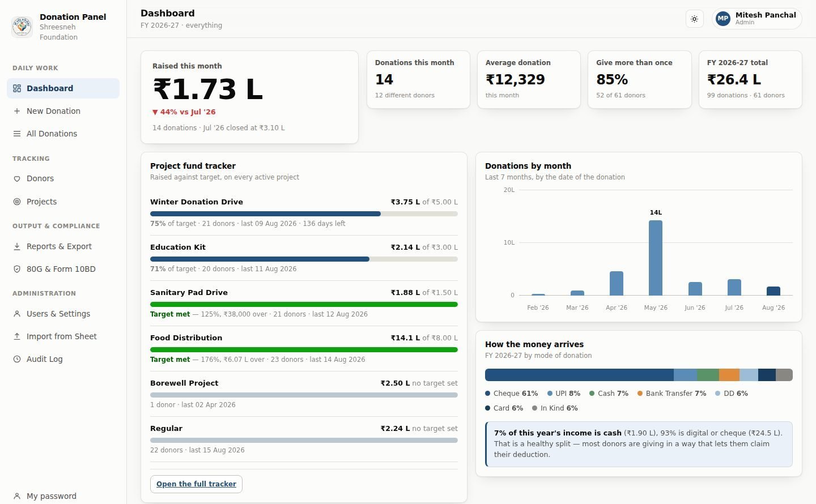Go to New Donation page
Screen dimensions: 816x504
pyautogui.click(x=63, y=111)
